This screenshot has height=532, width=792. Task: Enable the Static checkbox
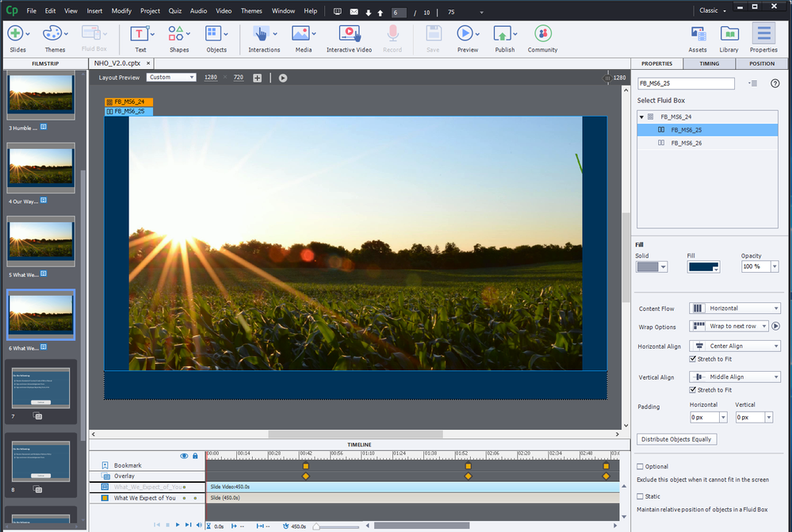(641, 496)
